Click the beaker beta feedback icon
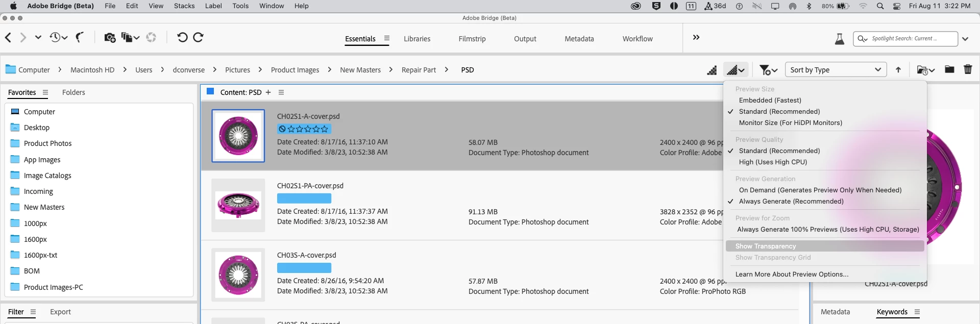The height and width of the screenshot is (324, 980). tap(840, 39)
